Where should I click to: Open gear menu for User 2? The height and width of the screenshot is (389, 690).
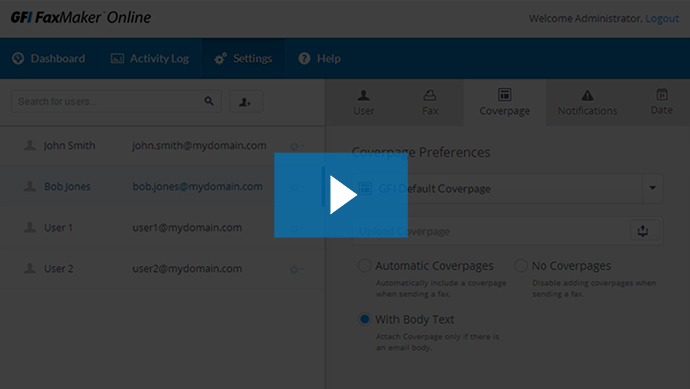[296, 269]
